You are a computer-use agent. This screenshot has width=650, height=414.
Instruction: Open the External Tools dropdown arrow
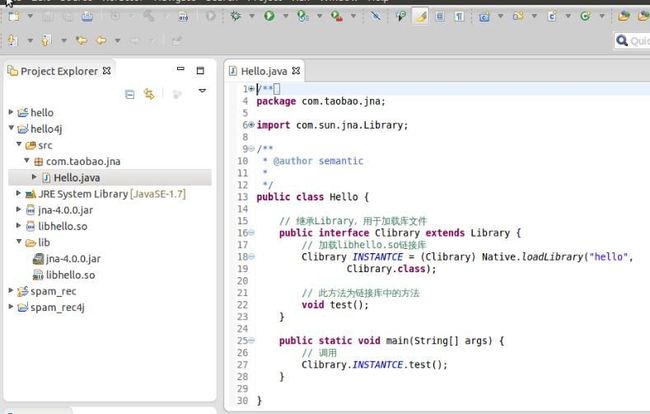(353, 17)
